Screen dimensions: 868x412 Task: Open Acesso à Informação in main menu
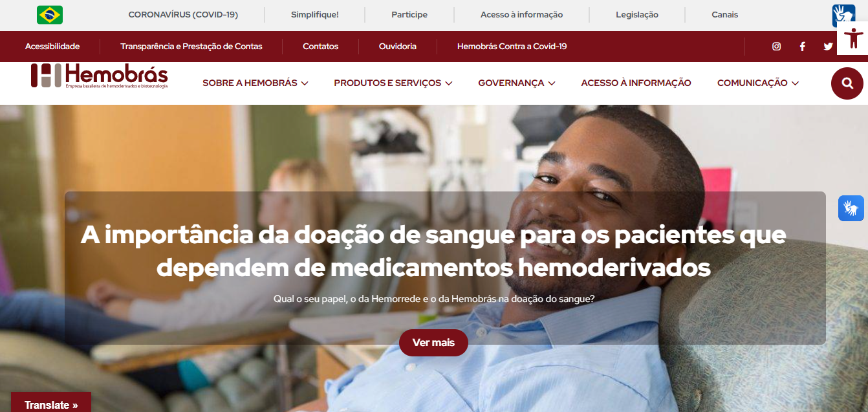(636, 83)
